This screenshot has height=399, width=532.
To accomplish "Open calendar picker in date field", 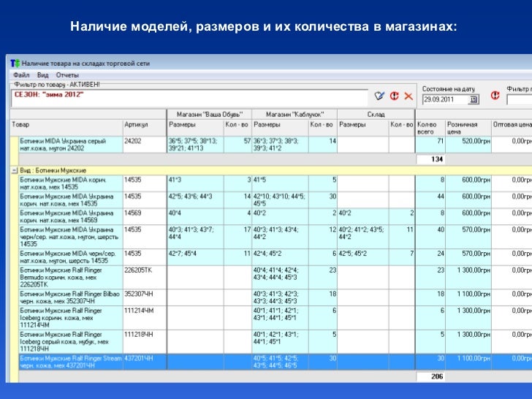I will click(x=474, y=99).
